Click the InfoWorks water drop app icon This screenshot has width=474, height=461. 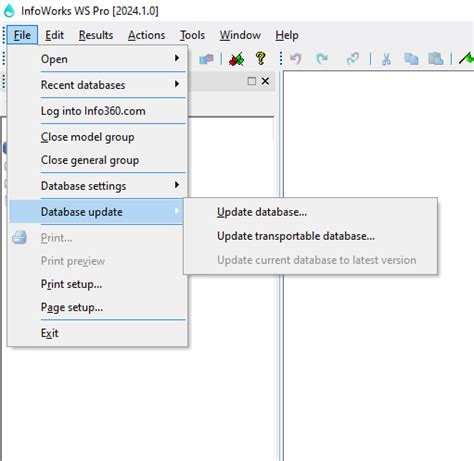9,10
